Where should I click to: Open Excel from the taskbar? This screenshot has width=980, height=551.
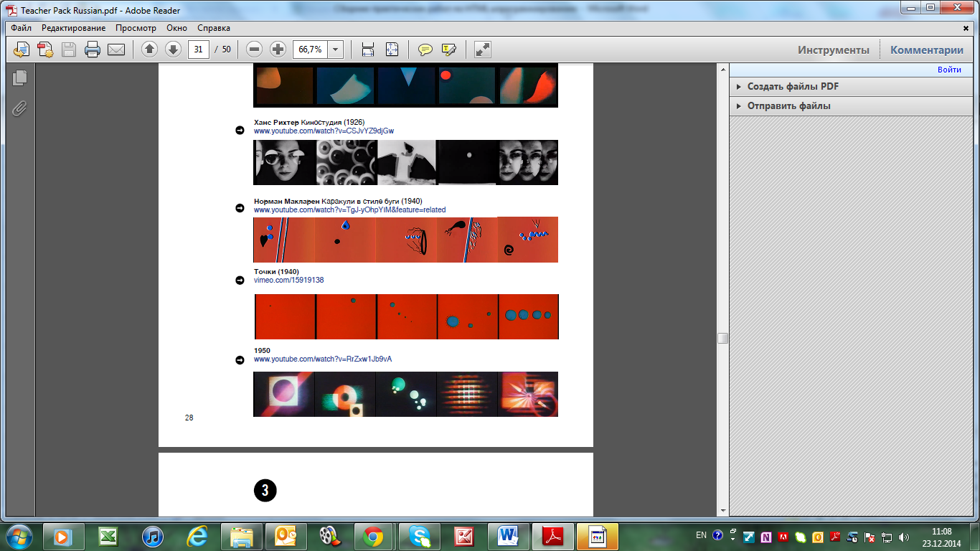point(108,537)
